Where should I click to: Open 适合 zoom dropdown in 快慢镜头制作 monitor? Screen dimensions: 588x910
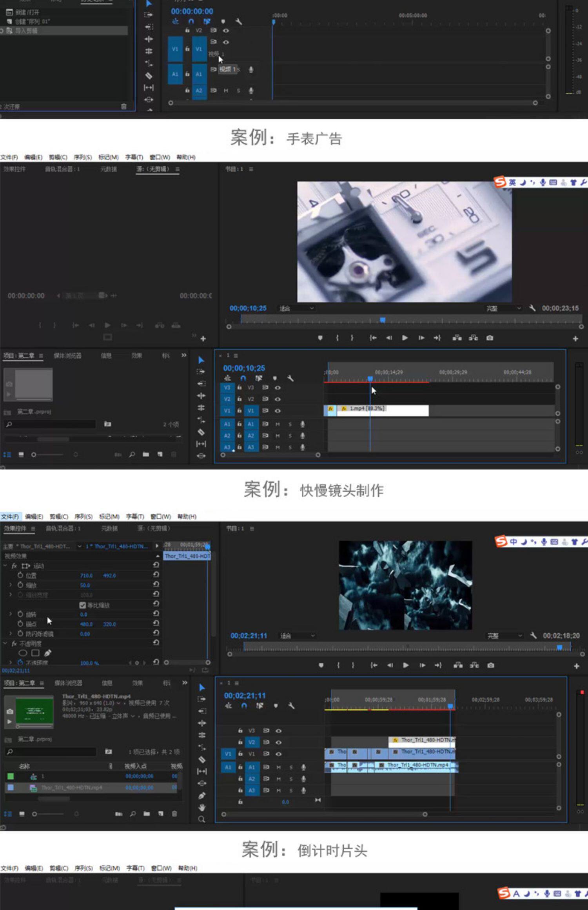tap(297, 636)
